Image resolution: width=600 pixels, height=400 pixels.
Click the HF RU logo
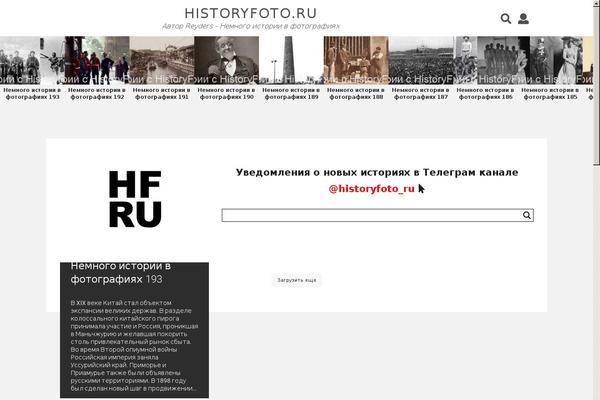tap(135, 199)
